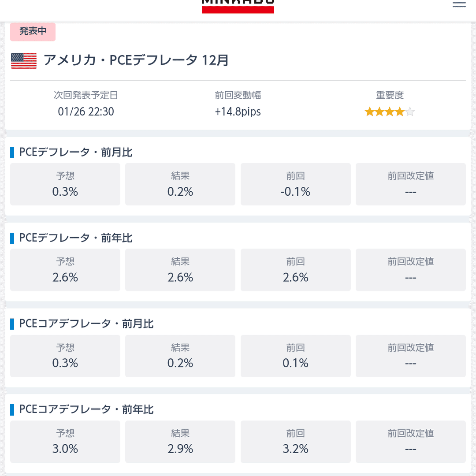Click the -0.1% previous value cell

[295, 184]
